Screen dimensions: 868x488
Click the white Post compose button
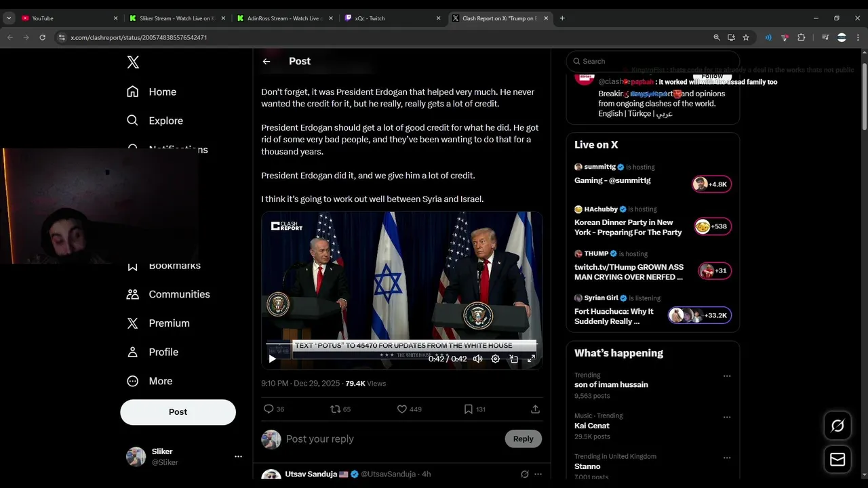(178, 412)
